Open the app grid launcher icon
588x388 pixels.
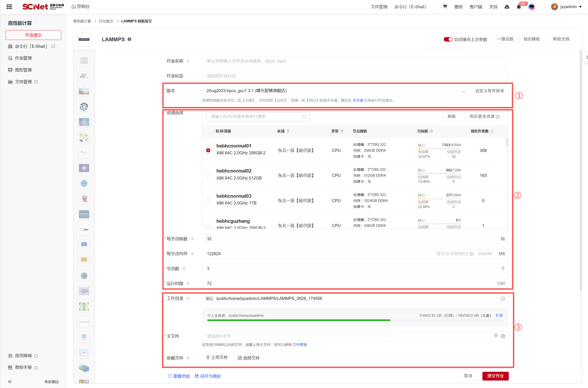(x=9, y=7)
